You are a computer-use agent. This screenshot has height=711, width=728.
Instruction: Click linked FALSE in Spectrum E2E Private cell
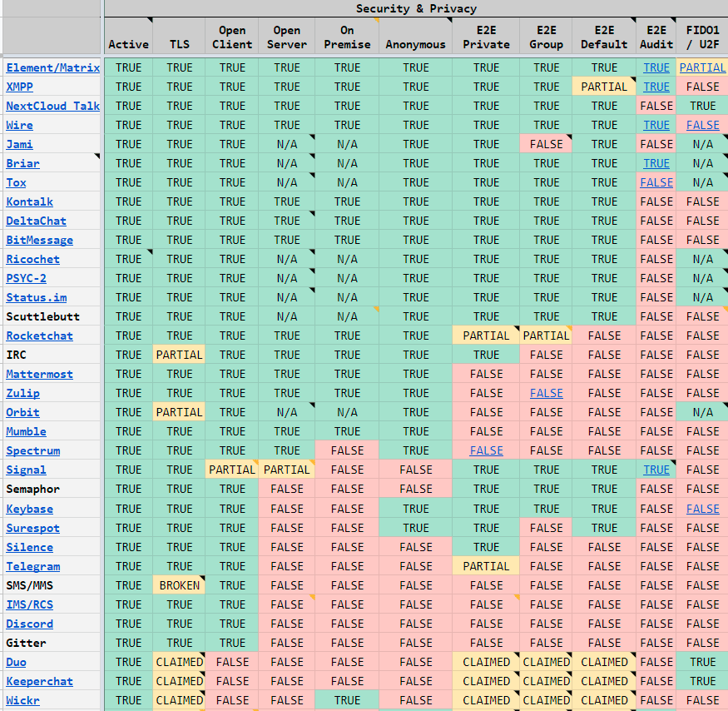486,450
